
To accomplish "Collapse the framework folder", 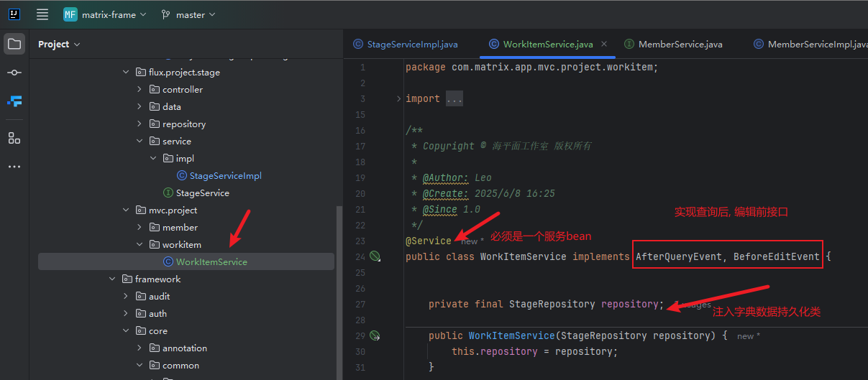I will pos(112,279).
